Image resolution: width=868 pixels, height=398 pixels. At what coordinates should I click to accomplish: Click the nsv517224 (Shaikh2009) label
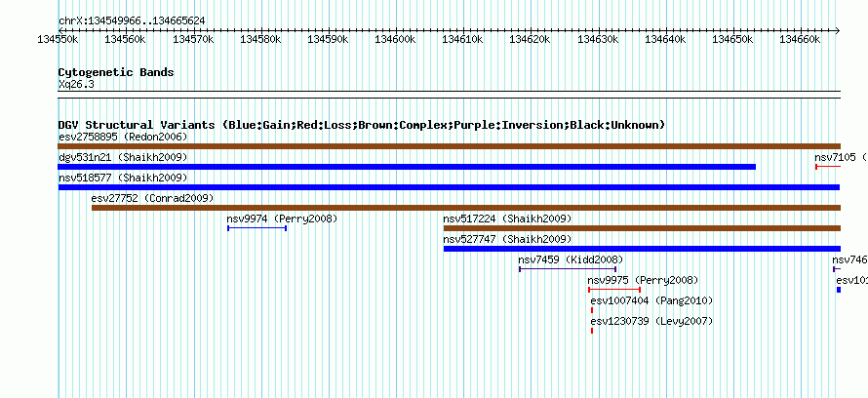507,219
